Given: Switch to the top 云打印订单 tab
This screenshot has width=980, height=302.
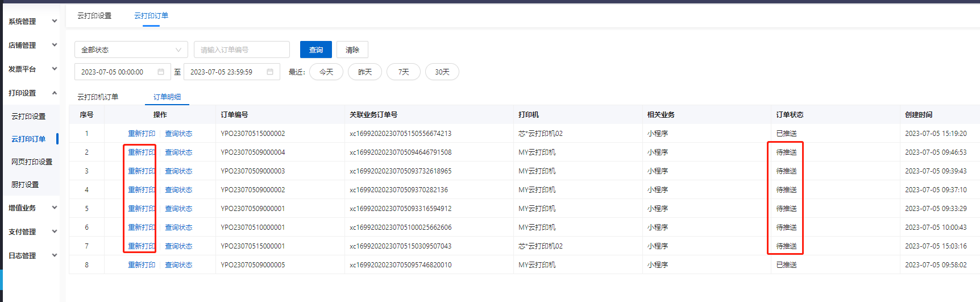Looking at the screenshot, I should tap(151, 15).
